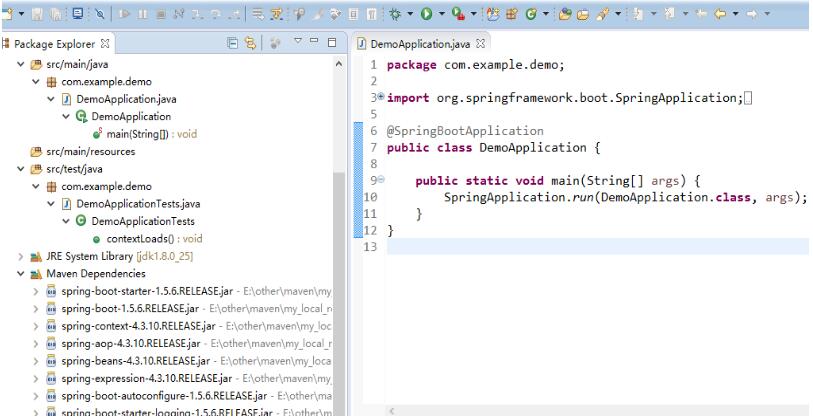813x419 pixels.
Task: Click the Suspend debug icon
Action: click(x=142, y=14)
